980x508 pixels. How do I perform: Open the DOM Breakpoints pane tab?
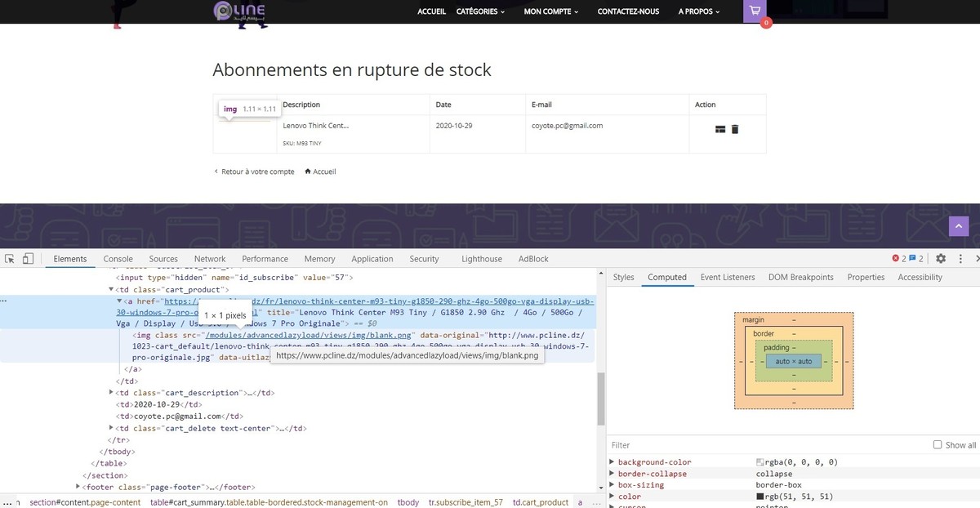pos(801,278)
